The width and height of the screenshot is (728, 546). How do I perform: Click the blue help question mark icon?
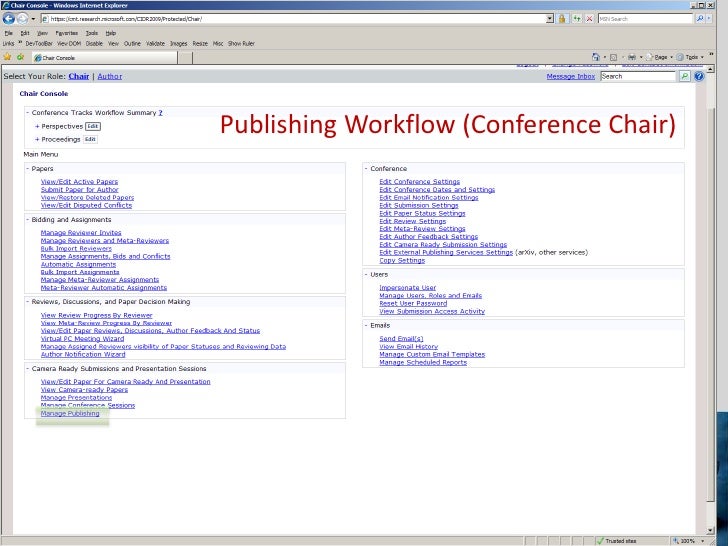pos(699,76)
